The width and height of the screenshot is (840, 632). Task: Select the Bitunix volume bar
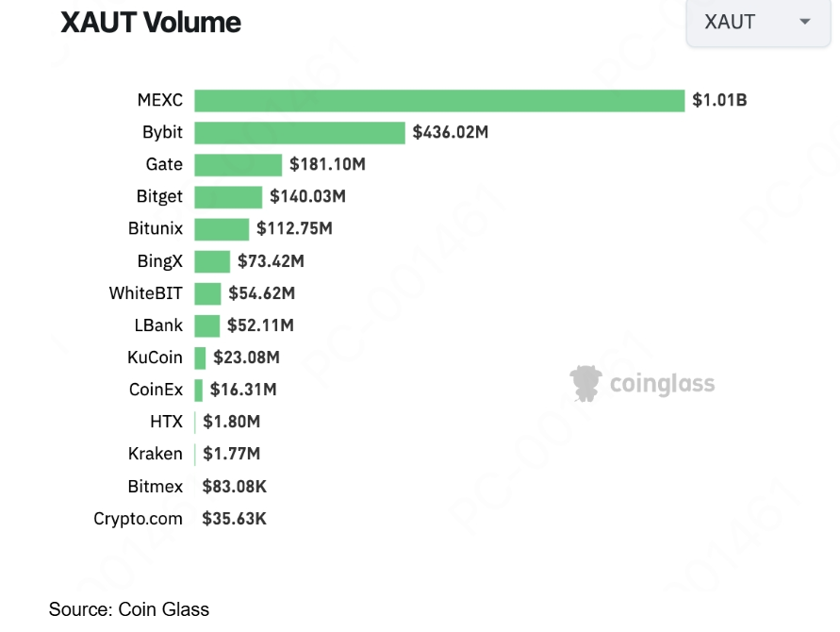[x=222, y=229]
